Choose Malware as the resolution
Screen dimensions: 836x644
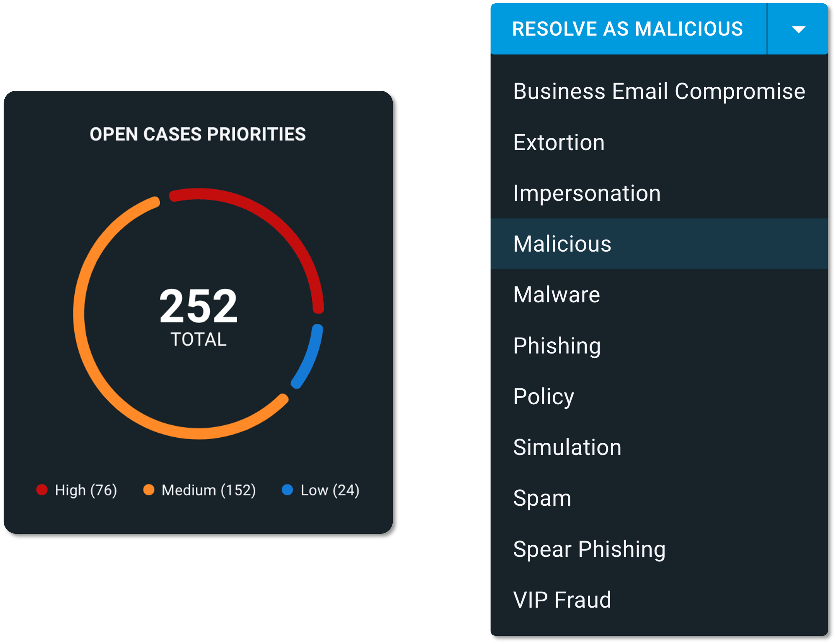[659, 295]
